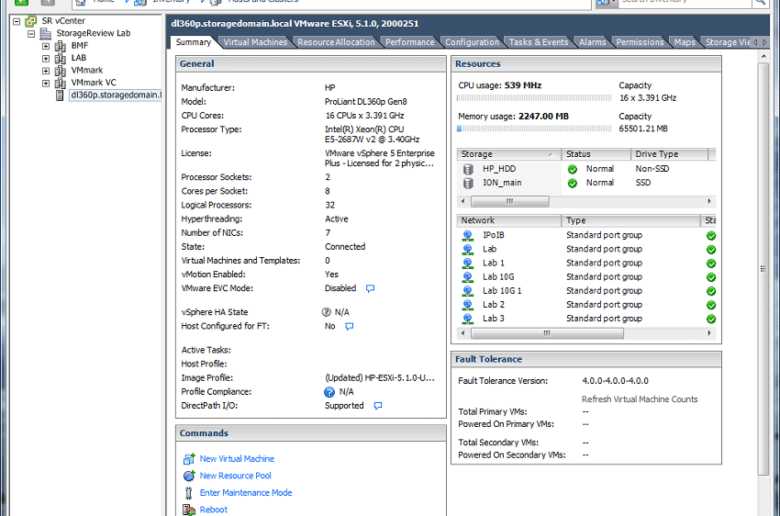The height and width of the screenshot is (516, 780).
Task: Expand the LAB cluster node
Action: [x=46, y=58]
